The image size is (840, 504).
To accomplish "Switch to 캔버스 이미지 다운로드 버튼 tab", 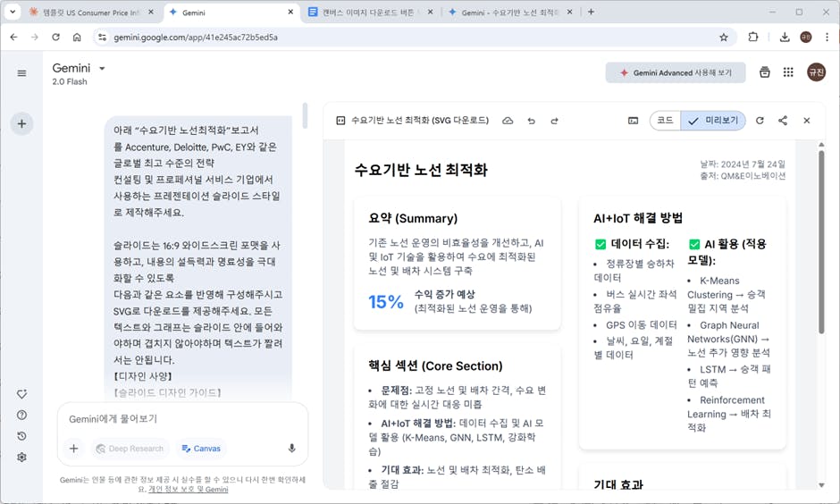I will (x=370, y=12).
